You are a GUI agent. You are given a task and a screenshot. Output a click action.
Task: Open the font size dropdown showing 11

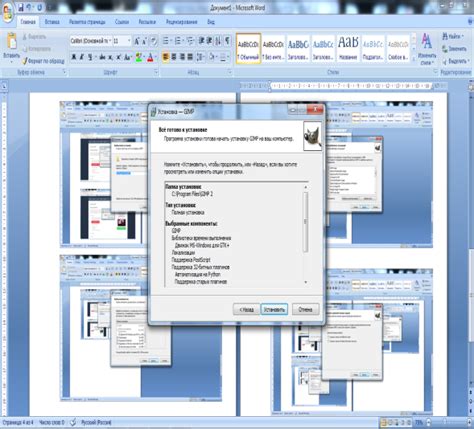(x=129, y=41)
